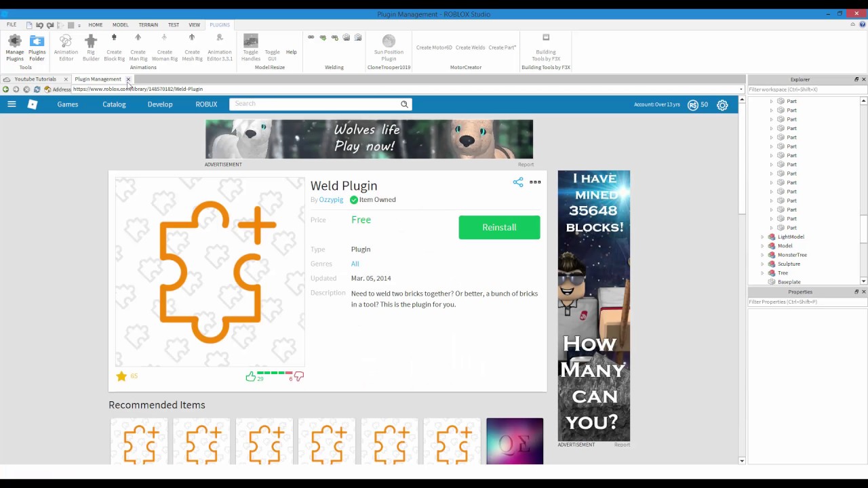Click the browser refresh button

(x=37, y=89)
